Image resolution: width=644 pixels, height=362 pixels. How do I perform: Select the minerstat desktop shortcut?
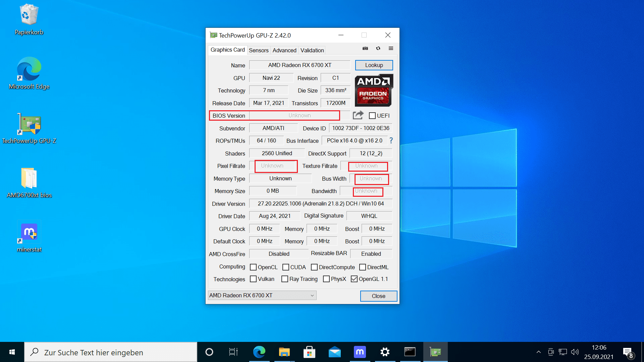pyautogui.click(x=29, y=237)
